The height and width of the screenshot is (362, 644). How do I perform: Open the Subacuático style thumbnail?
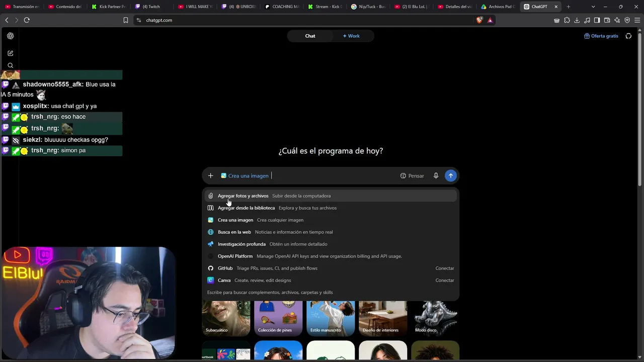point(226,318)
